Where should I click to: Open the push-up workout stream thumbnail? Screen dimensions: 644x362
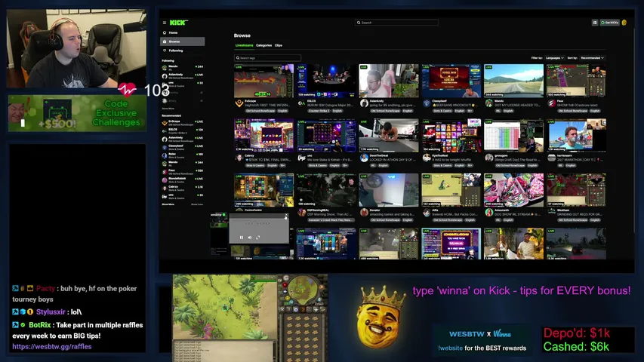tap(389, 136)
